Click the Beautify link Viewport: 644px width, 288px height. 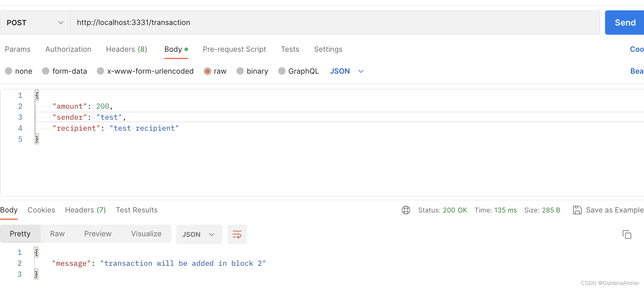(637, 71)
